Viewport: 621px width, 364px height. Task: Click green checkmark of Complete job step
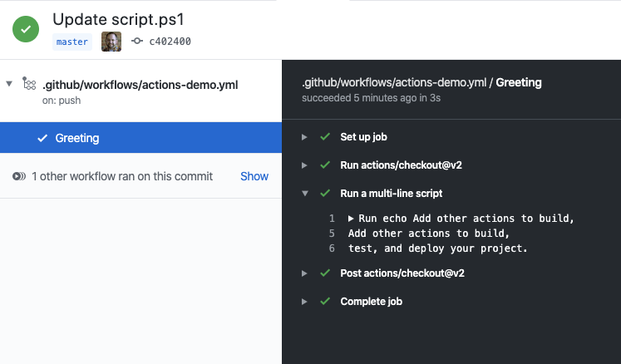325,302
